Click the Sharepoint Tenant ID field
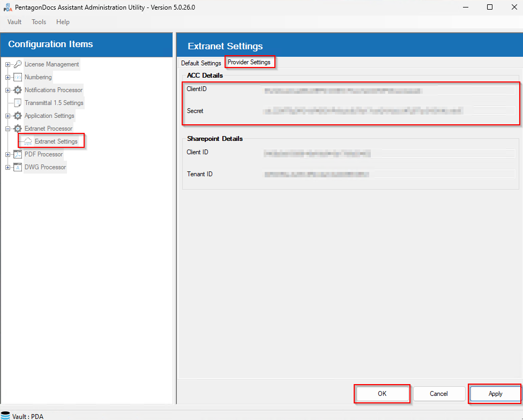Screen dimensions: 523x420 pyautogui.click(x=388, y=174)
